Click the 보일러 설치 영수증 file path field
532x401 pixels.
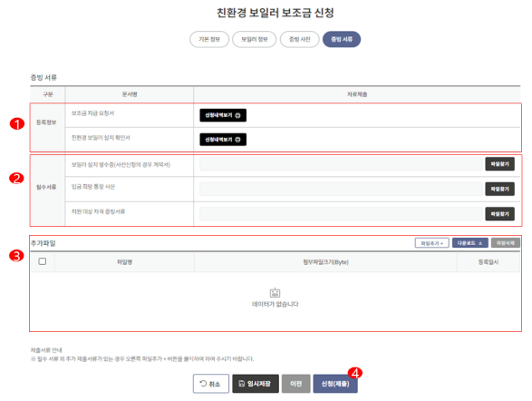pos(341,164)
